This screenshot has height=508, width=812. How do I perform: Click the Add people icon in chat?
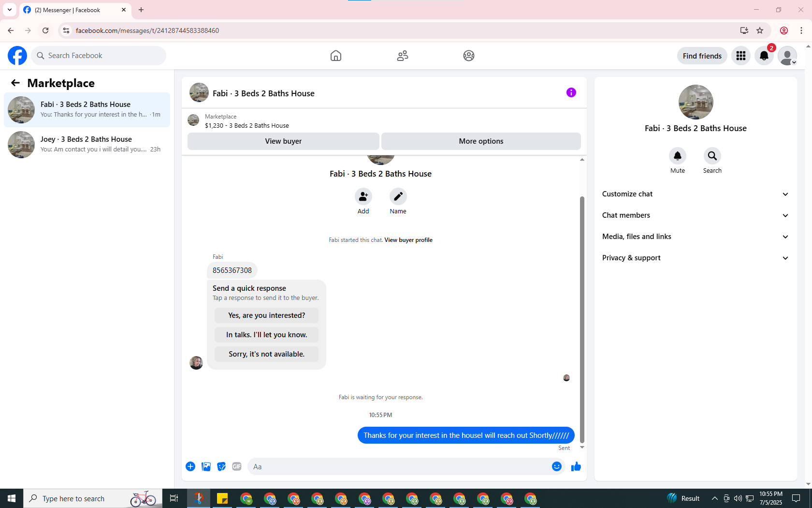tap(363, 196)
